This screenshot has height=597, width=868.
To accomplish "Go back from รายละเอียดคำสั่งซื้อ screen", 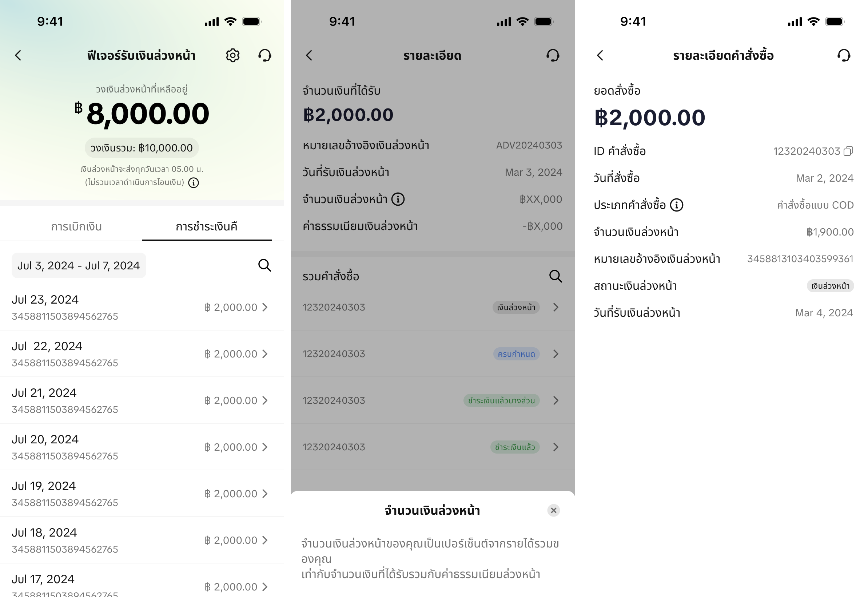I will coord(600,55).
